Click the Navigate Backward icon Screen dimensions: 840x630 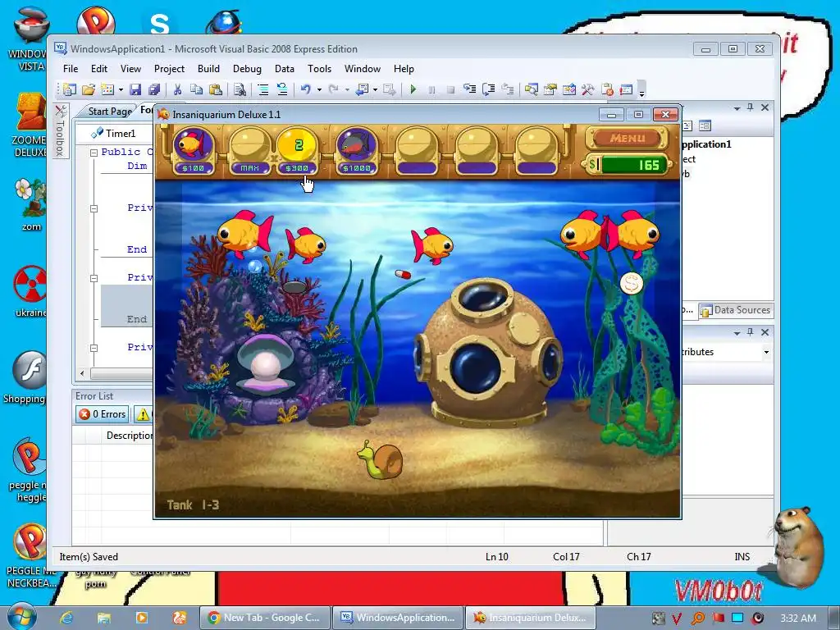(363, 89)
